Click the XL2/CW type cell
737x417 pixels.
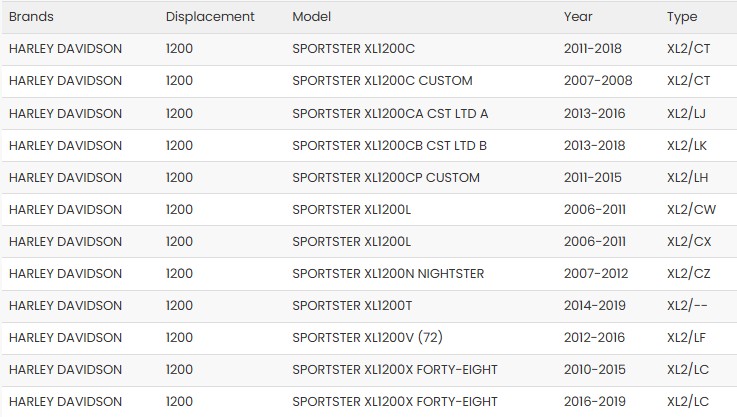point(692,210)
